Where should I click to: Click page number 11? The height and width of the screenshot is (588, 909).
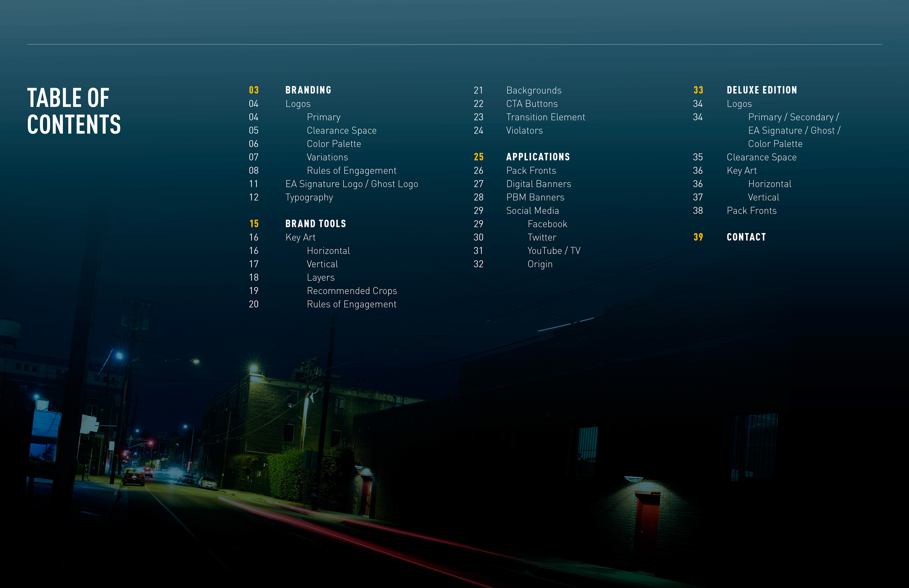[x=254, y=184]
